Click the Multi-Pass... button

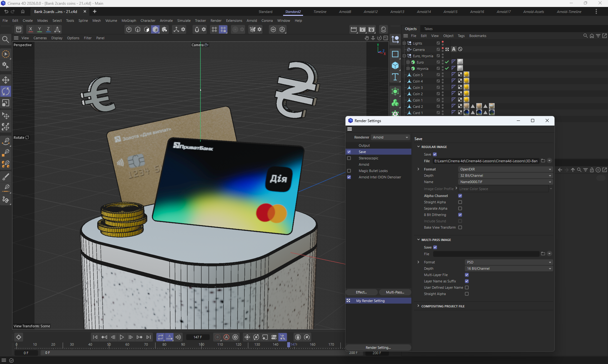[395, 292]
